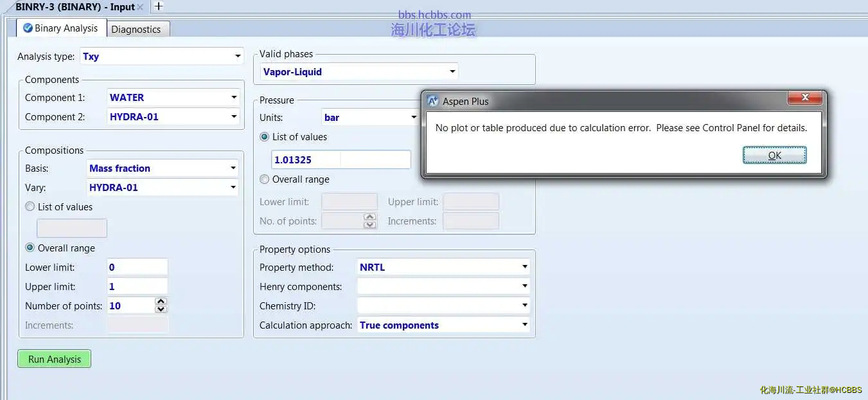
Task: Select pressure Overall range option
Action: pyautogui.click(x=265, y=179)
